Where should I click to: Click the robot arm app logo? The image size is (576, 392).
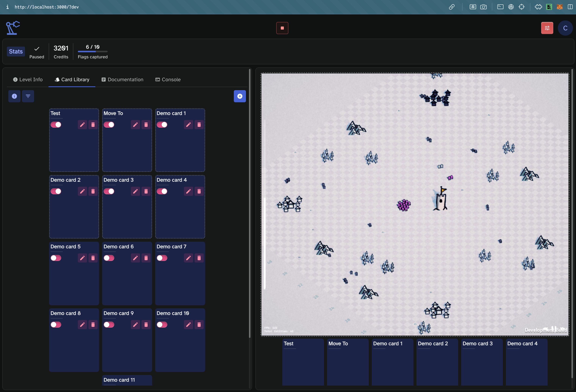(13, 28)
